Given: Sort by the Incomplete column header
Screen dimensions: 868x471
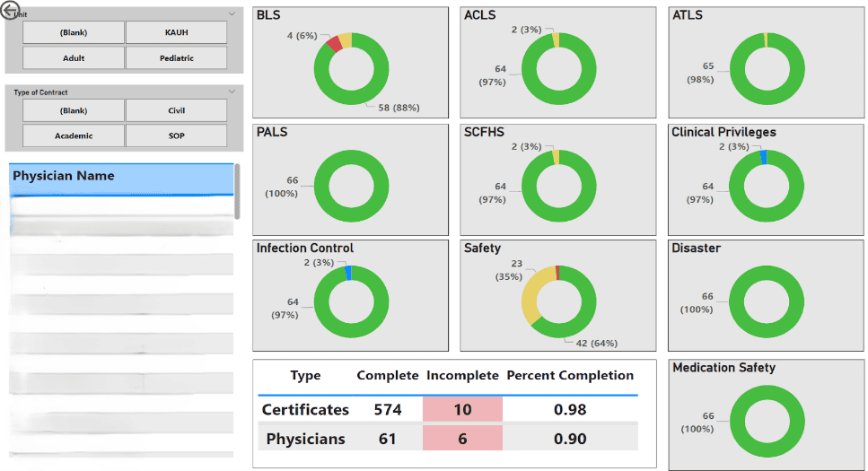Looking at the screenshot, I should tap(463, 375).
